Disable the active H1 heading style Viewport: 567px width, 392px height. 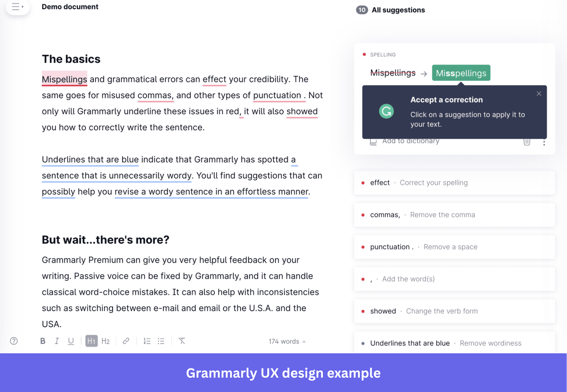pyautogui.click(x=91, y=341)
